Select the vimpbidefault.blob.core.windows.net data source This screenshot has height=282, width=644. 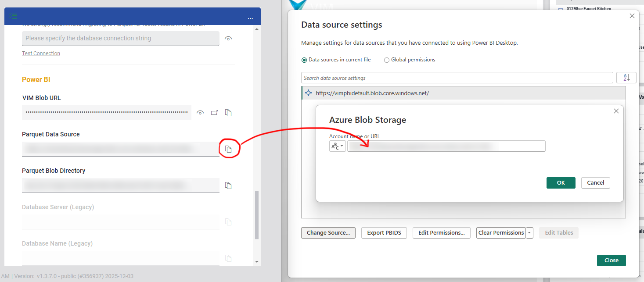pos(372,93)
